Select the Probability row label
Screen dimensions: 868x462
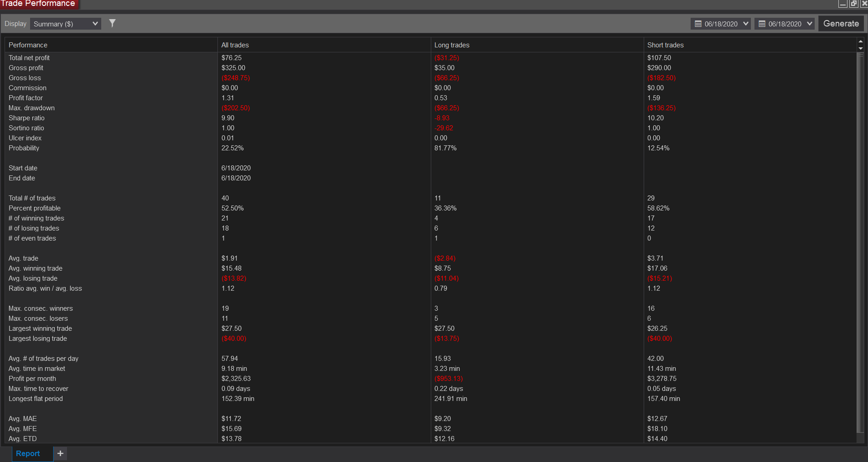(x=24, y=148)
